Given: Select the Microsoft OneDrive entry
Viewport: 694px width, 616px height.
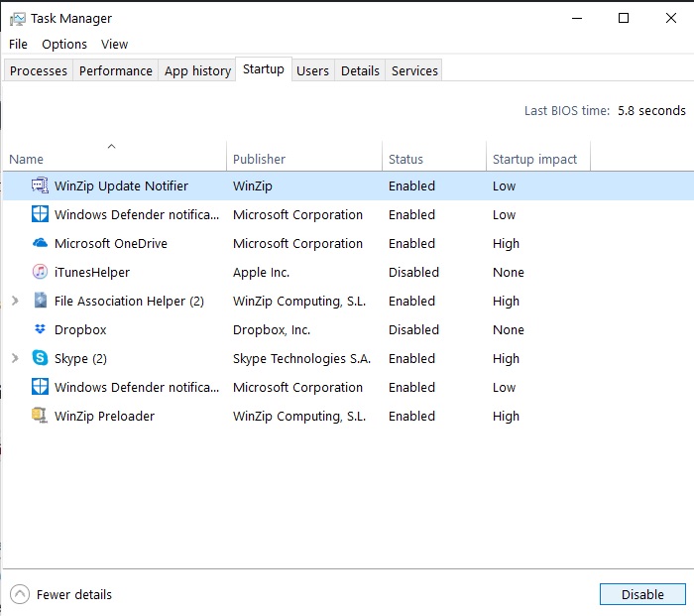Looking at the screenshot, I should click(111, 244).
